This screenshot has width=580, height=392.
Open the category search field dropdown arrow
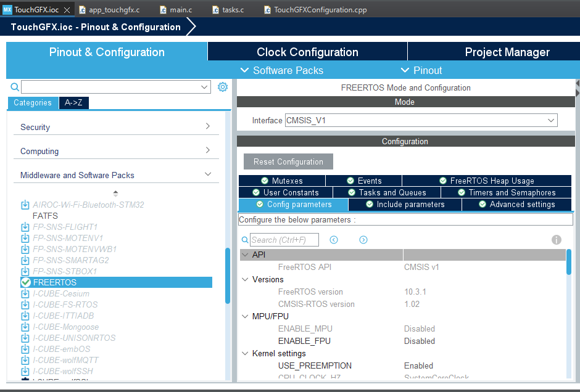click(204, 87)
